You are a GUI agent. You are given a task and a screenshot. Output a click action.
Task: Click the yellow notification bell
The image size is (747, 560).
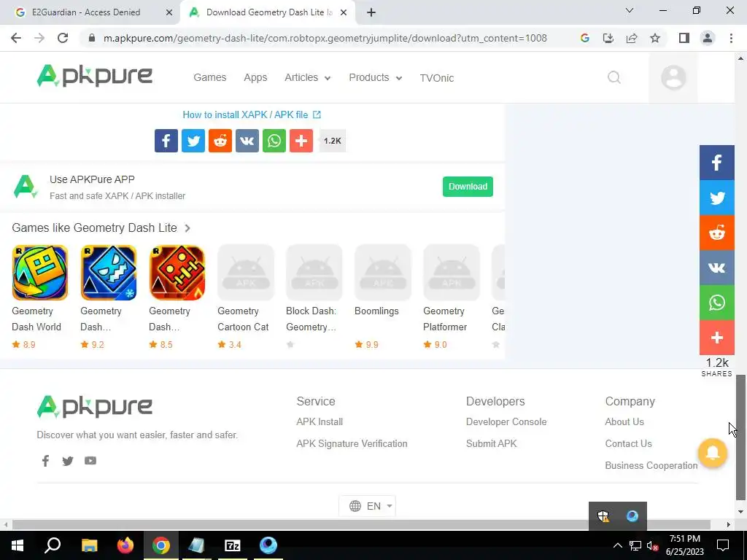click(x=713, y=452)
